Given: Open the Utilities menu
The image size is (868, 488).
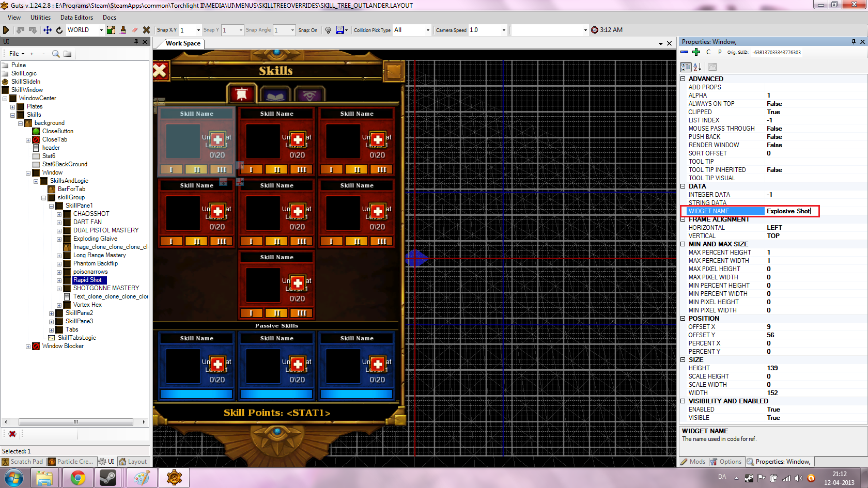Looking at the screenshot, I should coord(40,18).
